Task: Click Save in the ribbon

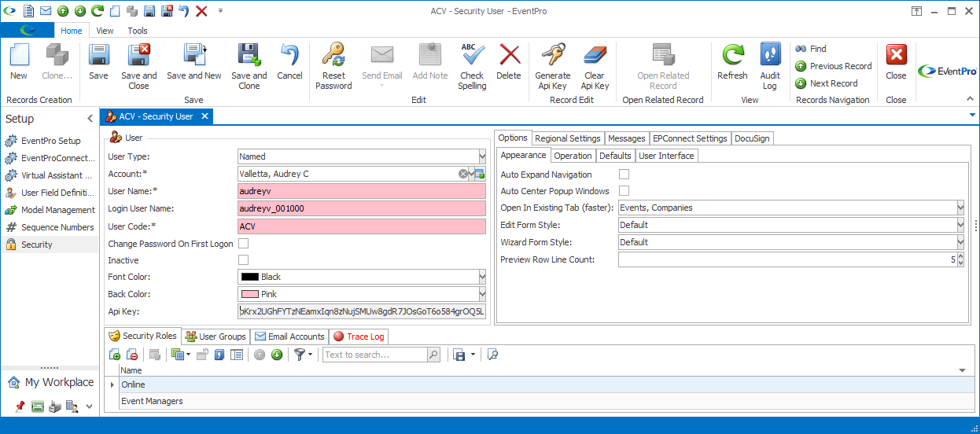Action: click(x=98, y=61)
